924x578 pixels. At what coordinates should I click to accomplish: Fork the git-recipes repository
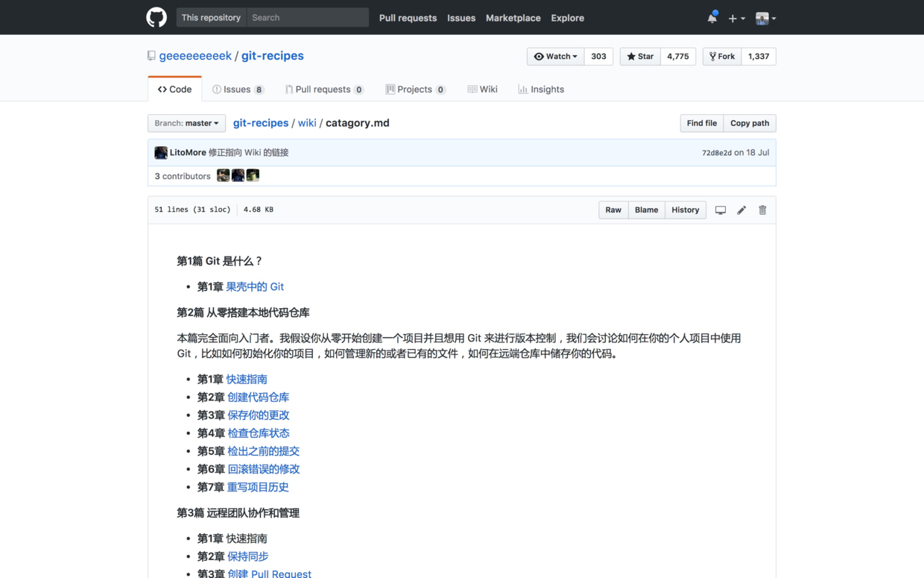click(x=722, y=57)
